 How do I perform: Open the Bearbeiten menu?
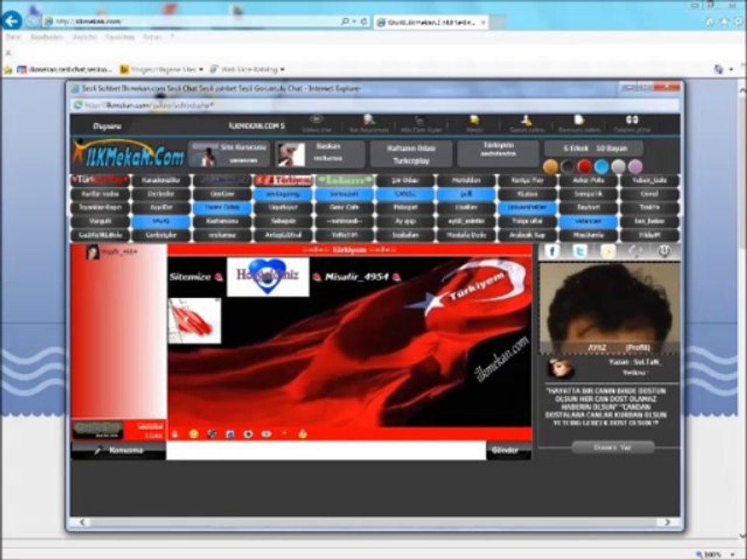tap(47, 37)
